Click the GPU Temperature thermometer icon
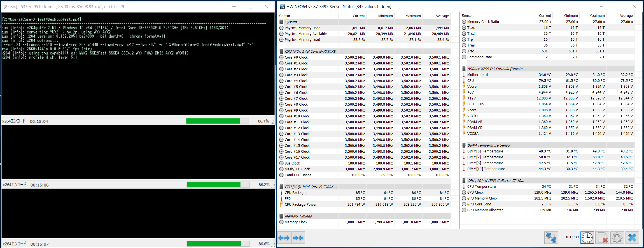The height and width of the screenshot is (248, 644). point(464,186)
